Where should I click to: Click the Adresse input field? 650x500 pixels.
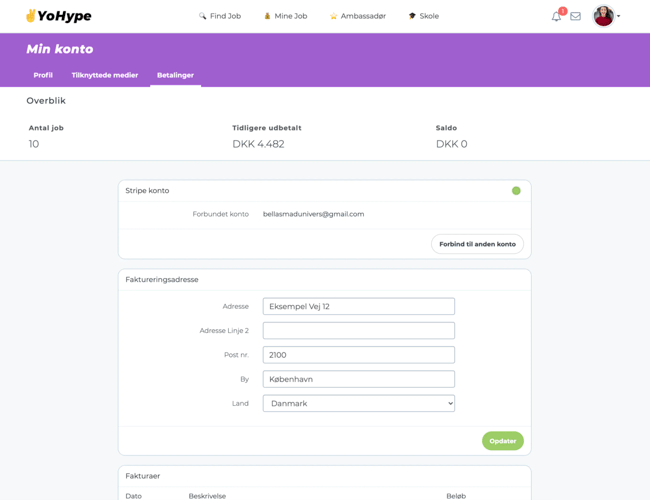359,306
